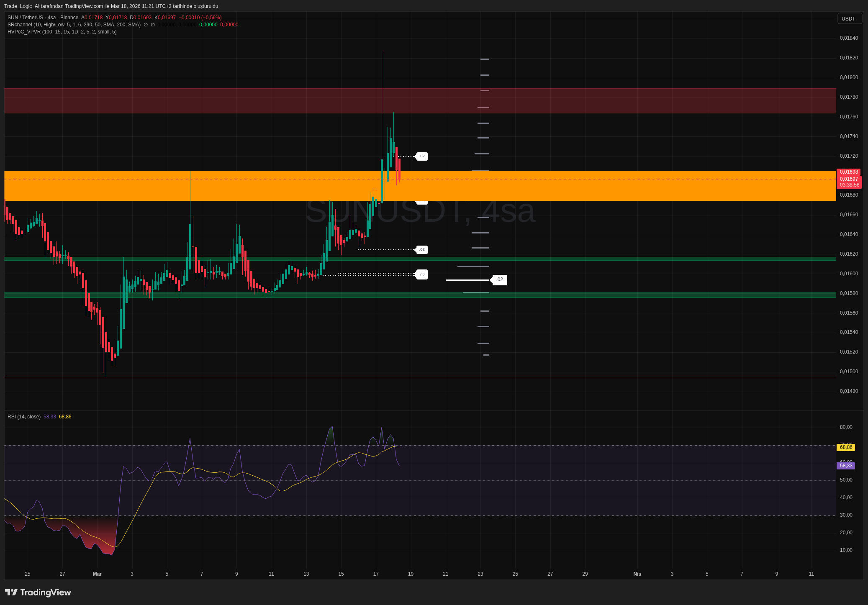Select the HVPoC_VPVR indicator legend

pos(62,32)
